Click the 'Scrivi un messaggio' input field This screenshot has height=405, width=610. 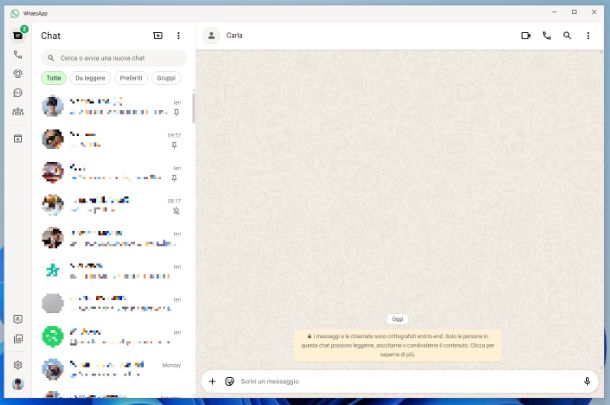(x=408, y=381)
